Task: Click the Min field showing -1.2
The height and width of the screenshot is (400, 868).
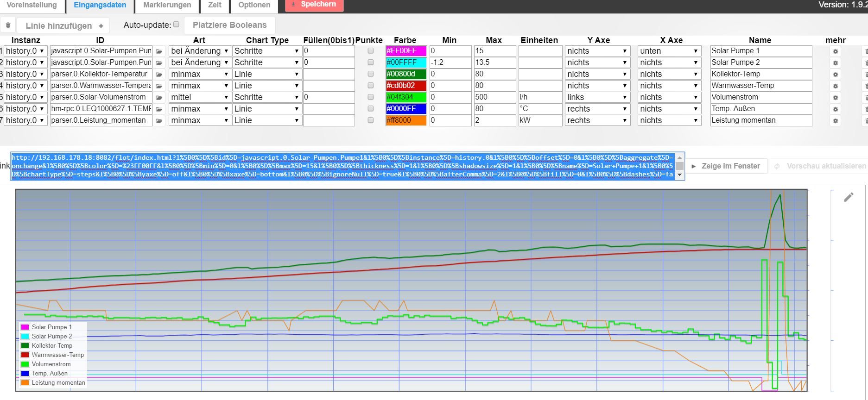Action: click(450, 62)
